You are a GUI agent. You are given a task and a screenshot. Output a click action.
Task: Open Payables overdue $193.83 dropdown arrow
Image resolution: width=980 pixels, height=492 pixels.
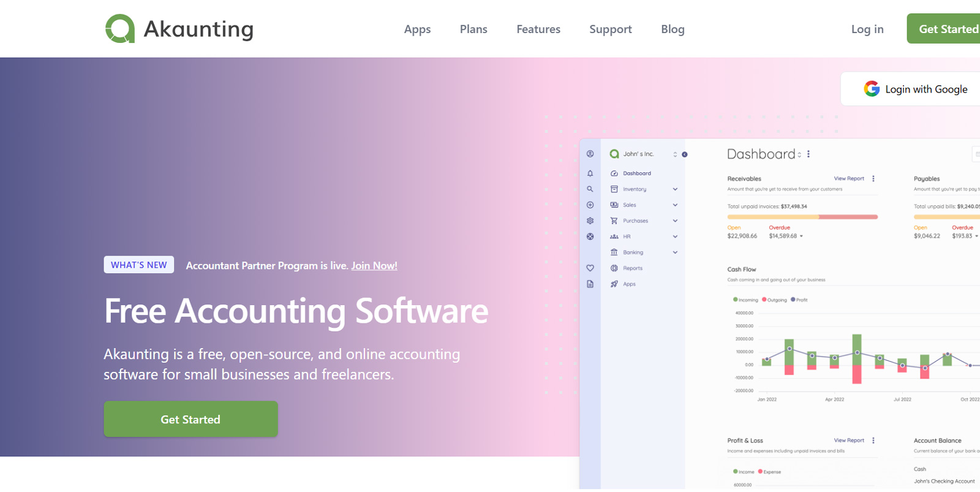(x=976, y=237)
